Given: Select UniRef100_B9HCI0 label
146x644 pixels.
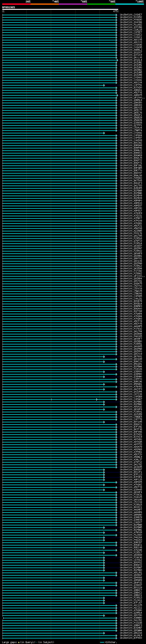Looking at the screenshot, I should point(131,361).
